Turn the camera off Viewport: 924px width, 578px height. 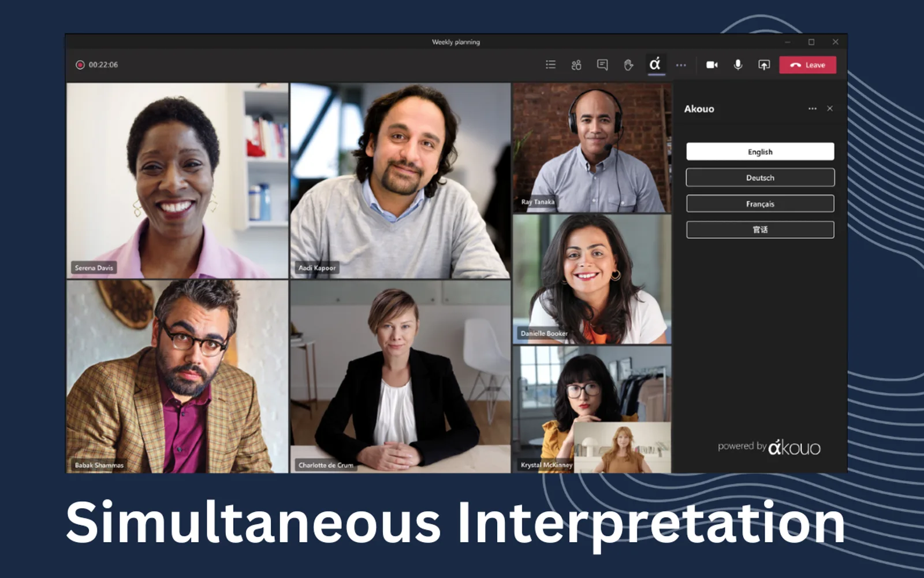tap(712, 65)
